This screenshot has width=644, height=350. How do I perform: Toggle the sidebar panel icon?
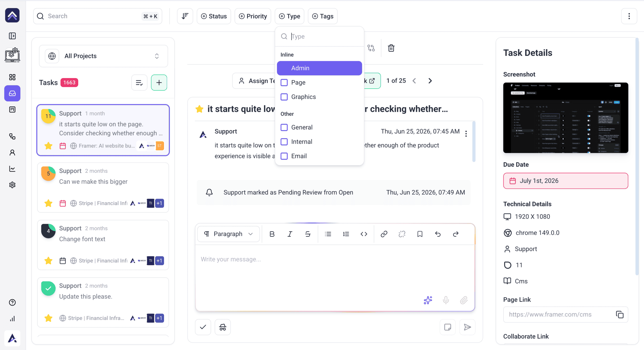point(12,36)
